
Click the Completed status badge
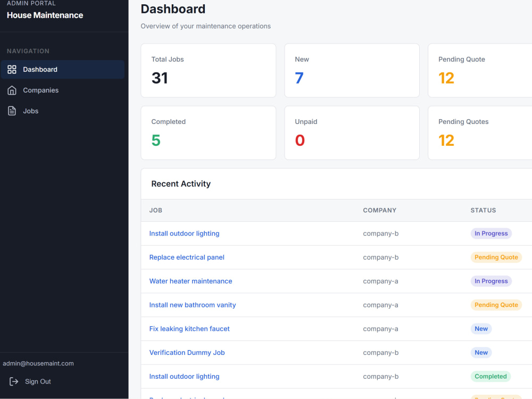pyautogui.click(x=491, y=376)
